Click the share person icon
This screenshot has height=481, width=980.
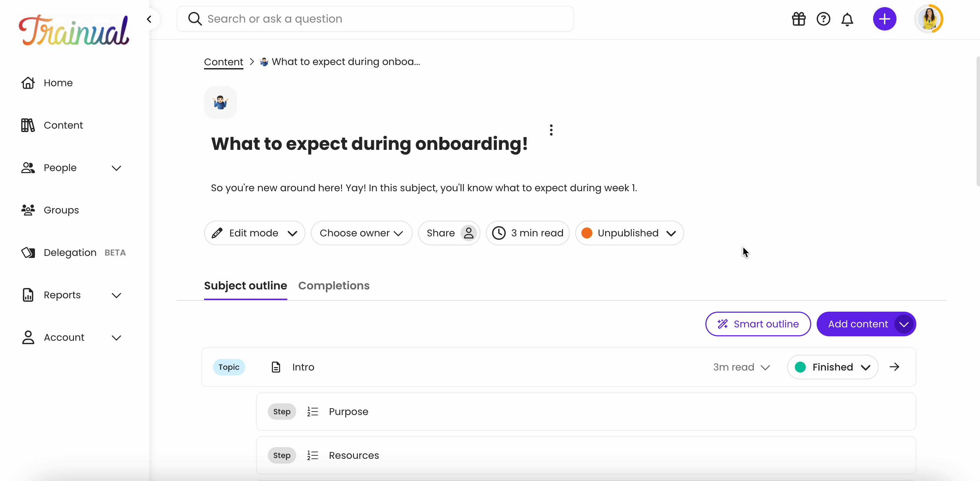click(x=468, y=232)
